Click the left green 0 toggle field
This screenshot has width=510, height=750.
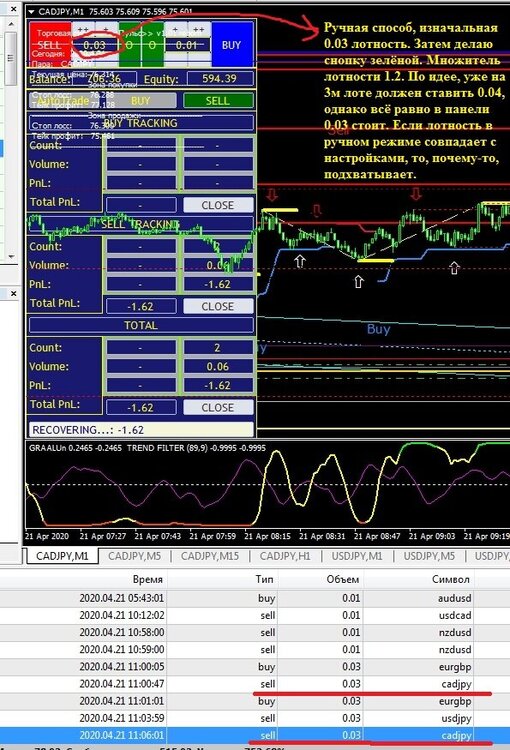tap(129, 44)
